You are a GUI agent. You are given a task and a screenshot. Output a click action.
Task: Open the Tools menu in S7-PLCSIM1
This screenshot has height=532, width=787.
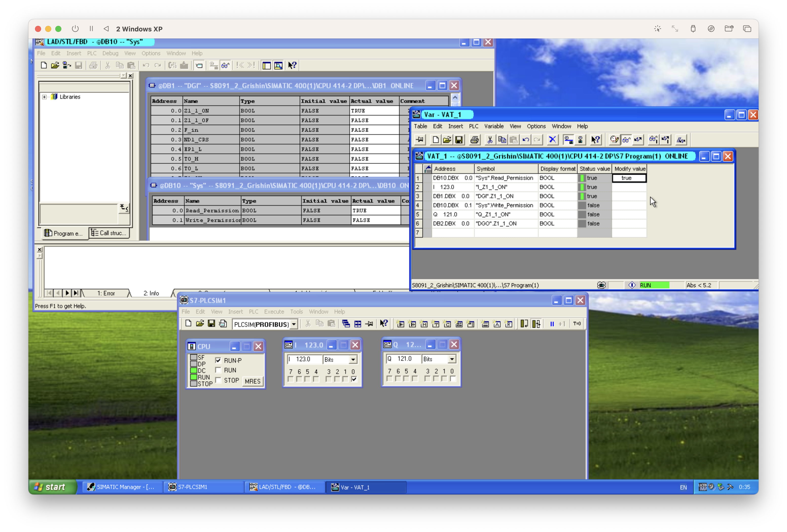point(296,312)
